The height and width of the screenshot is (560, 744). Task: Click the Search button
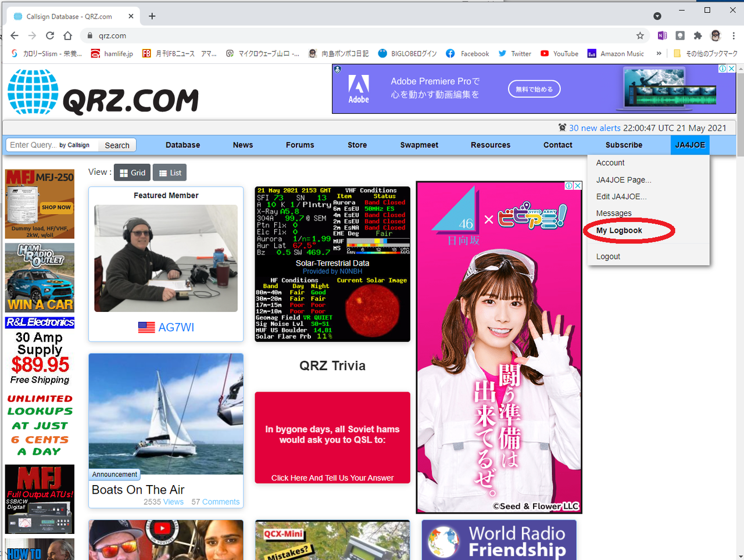pyautogui.click(x=117, y=145)
